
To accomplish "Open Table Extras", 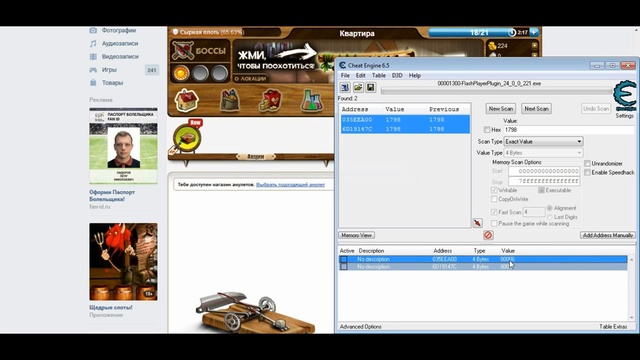I will click(613, 327).
